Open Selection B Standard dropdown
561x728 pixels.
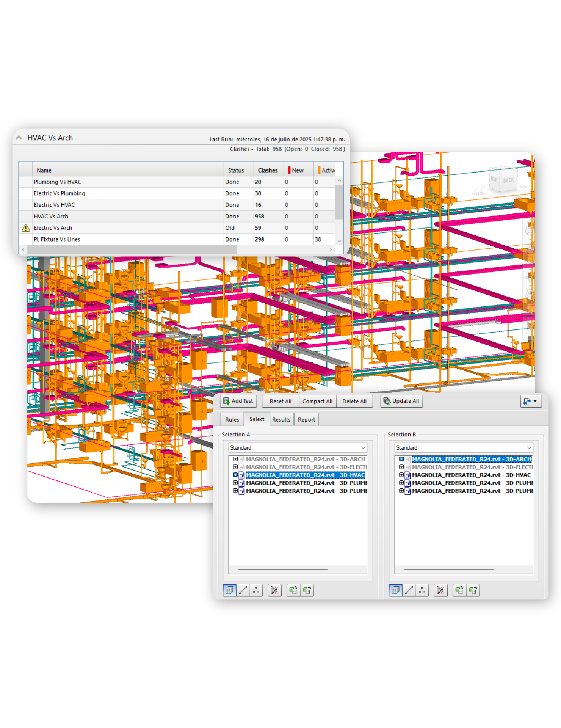[x=464, y=448]
